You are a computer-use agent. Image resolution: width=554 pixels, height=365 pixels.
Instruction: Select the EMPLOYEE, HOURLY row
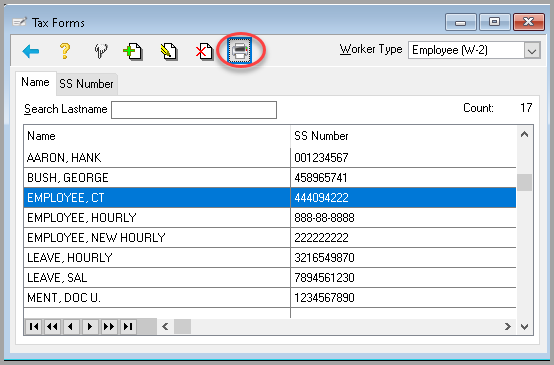click(x=270, y=218)
